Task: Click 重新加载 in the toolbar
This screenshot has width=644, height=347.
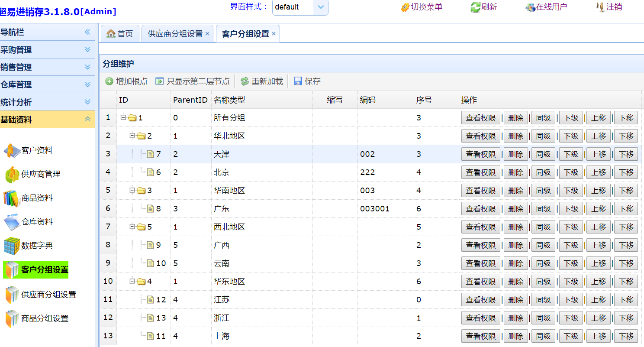Action: (262, 81)
